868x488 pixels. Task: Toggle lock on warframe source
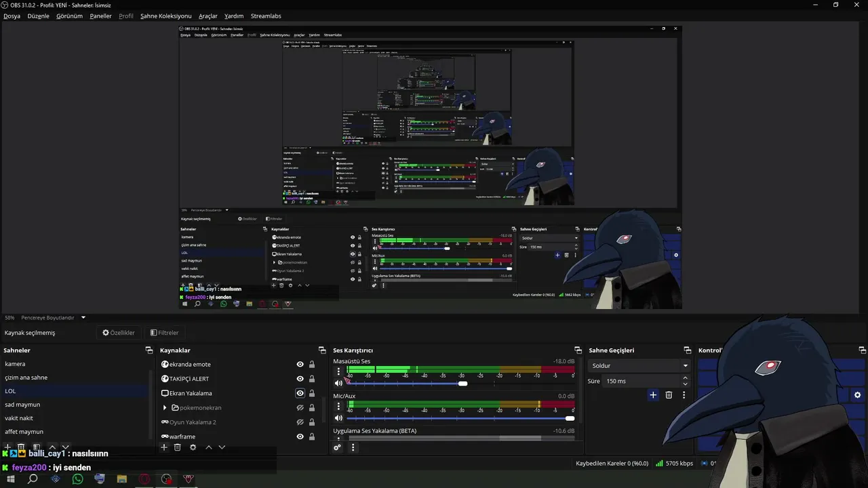point(312,436)
